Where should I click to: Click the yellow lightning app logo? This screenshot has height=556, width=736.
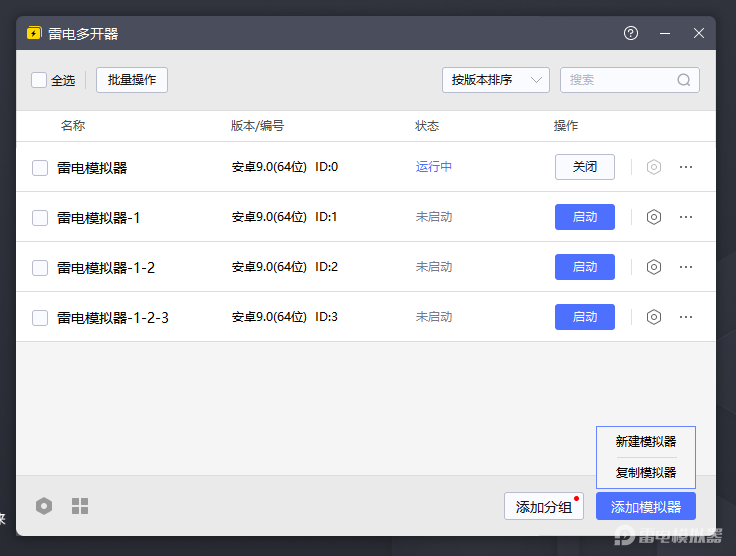[34, 33]
